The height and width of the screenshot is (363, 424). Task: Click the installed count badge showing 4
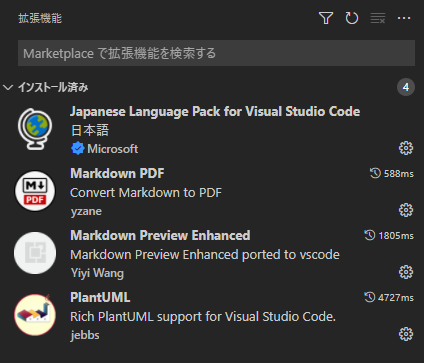pos(406,87)
